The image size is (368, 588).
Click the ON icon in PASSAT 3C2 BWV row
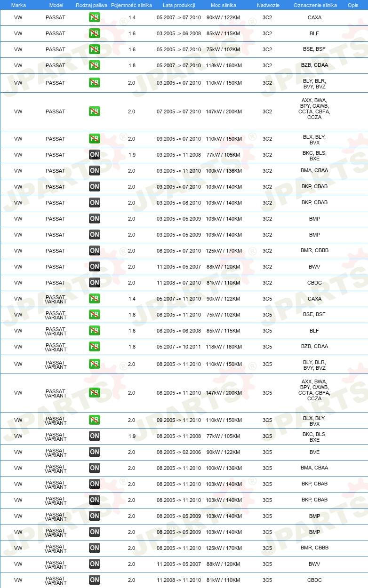pos(95,267)
